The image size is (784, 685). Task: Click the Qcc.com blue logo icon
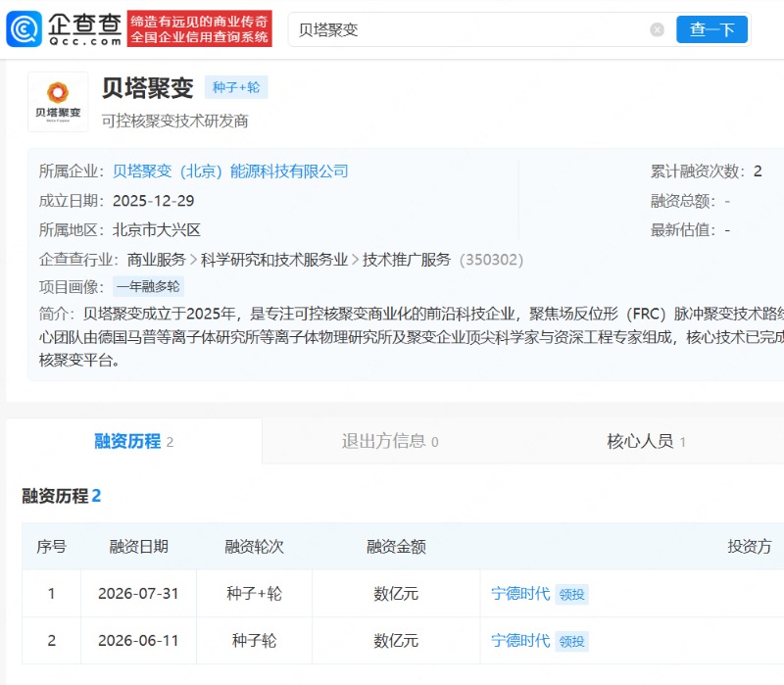pos(24,29)
